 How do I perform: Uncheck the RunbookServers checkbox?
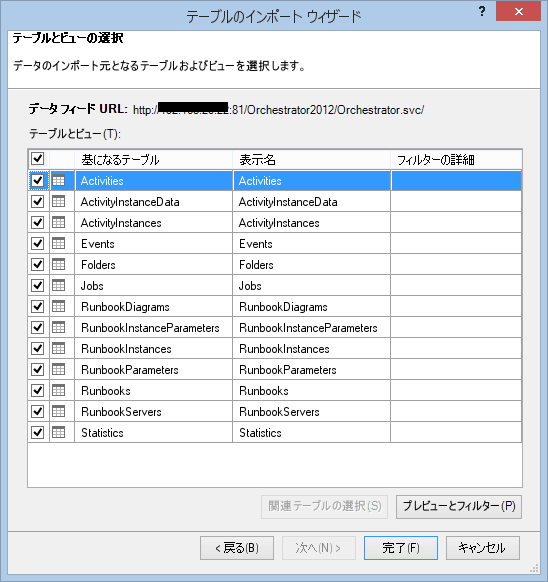[37, 411]
